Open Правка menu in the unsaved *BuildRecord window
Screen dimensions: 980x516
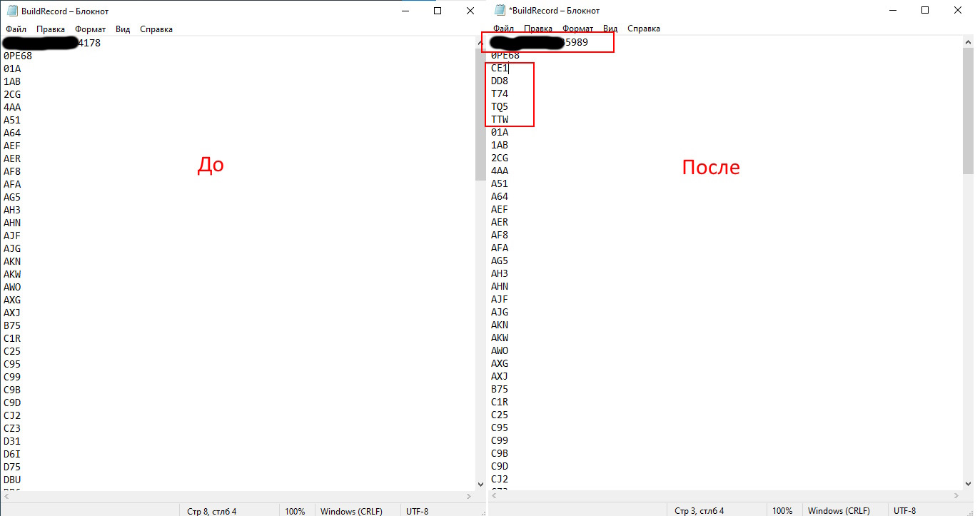(x=538, y=29)
